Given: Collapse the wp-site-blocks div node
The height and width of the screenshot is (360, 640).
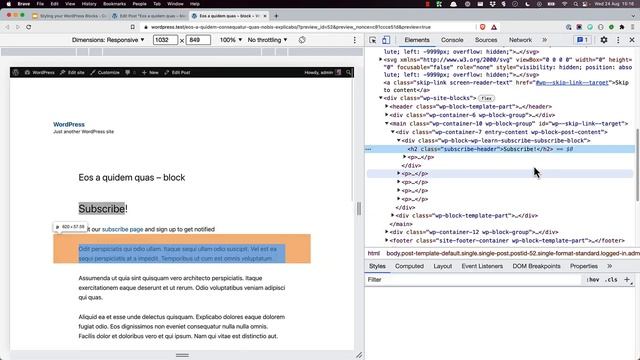Looking at the screenshot, I should pos(381,98).
